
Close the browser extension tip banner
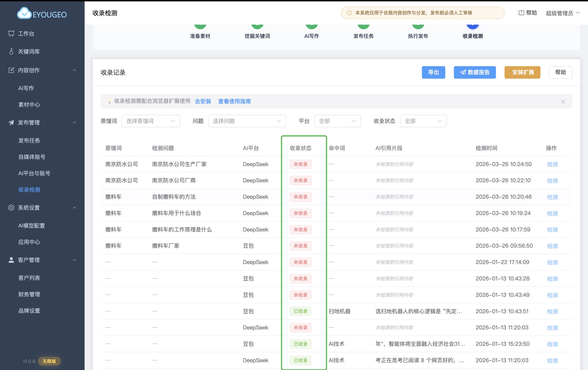563,102
